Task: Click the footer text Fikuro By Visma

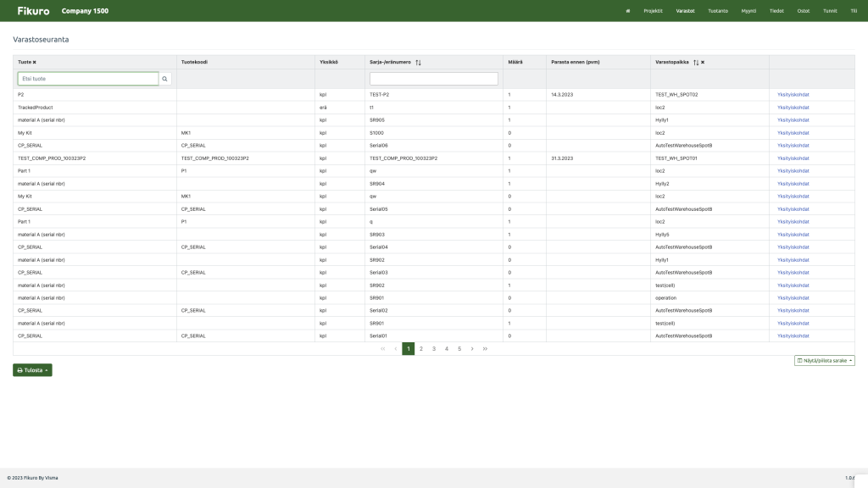Action: click(41, 478)
